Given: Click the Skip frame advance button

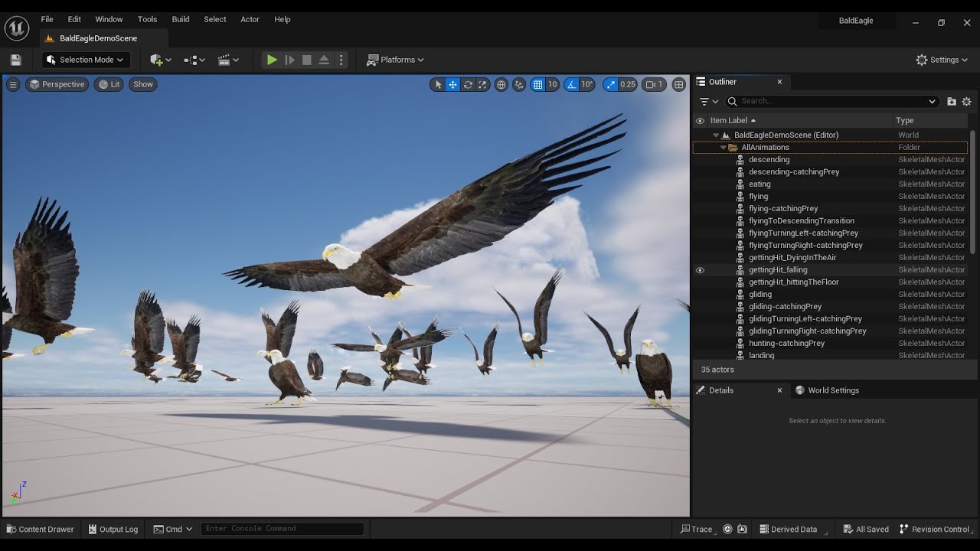Looking at the screenshot, I should click(x=289, y=60).
